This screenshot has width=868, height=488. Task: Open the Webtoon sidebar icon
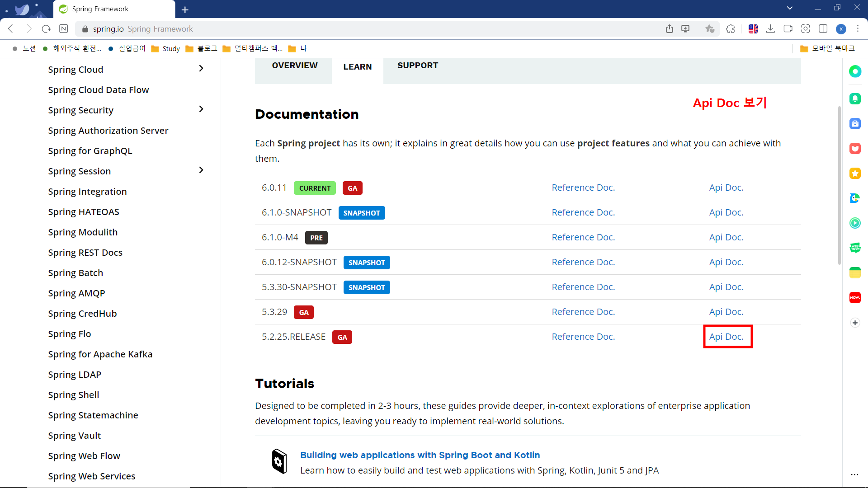[855, 248]
